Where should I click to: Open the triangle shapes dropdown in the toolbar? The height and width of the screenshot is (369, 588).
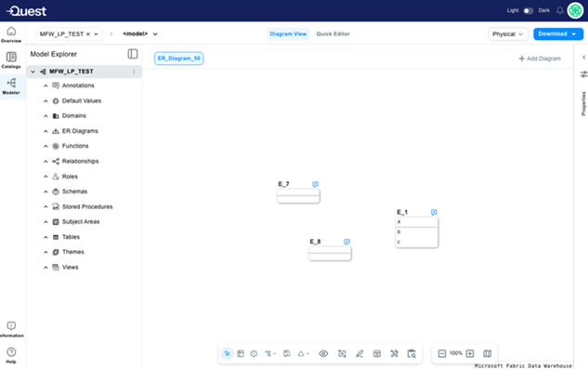304,353
